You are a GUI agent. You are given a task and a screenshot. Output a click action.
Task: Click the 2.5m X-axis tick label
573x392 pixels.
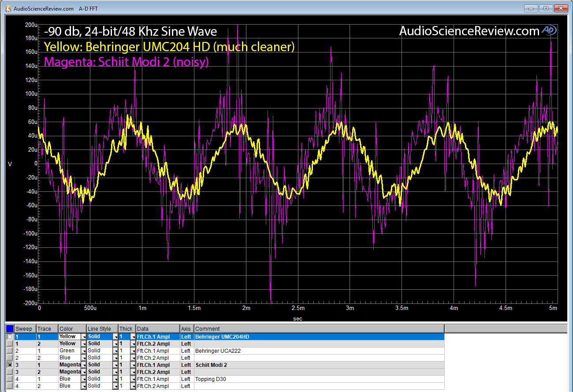[298, 308]
